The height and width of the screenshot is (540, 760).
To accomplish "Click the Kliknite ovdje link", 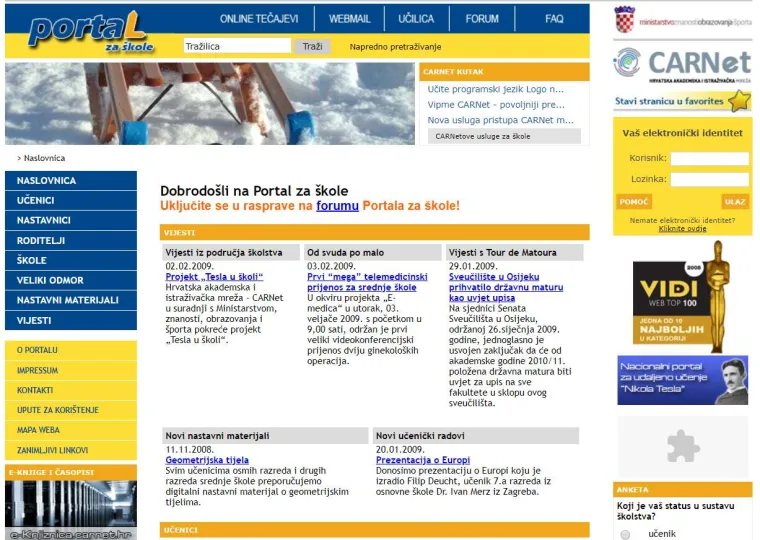I will click(682, 228).
